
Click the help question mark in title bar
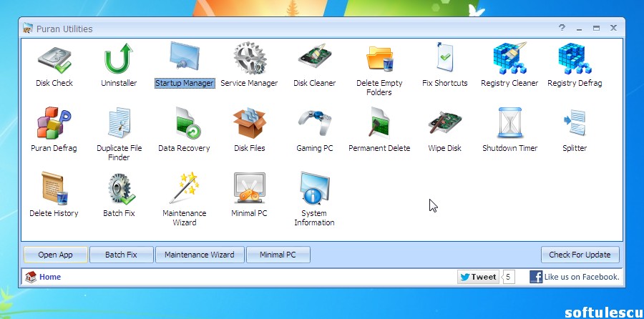click(x=562, y=28)
